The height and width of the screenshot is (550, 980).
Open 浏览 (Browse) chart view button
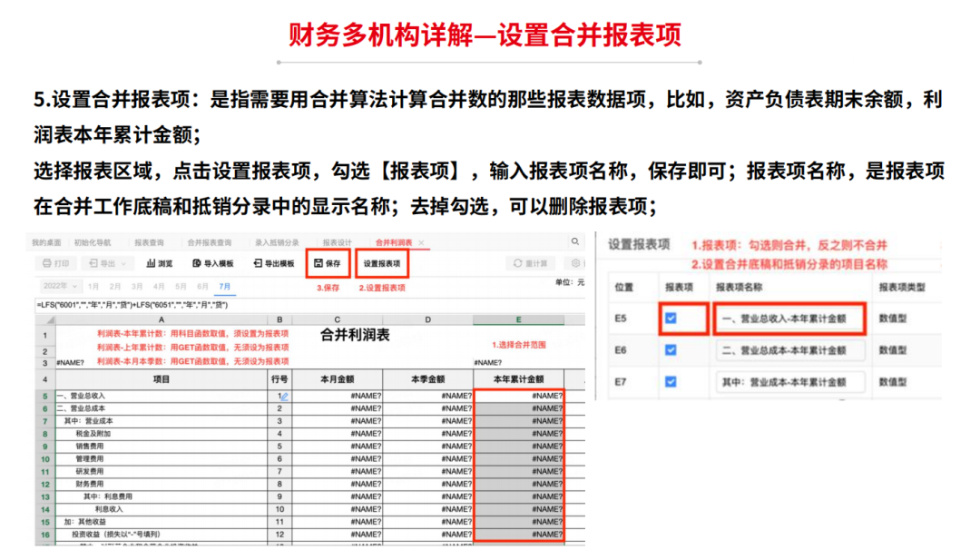click(x=159, y=263)
